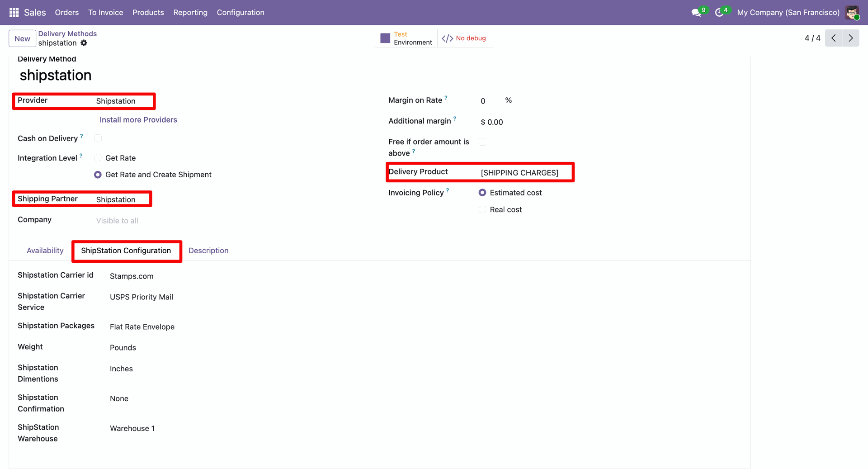Go to the next record arrow
This screenshot has height=469, width=868.
pyautogui.click(x=851, y=38)
